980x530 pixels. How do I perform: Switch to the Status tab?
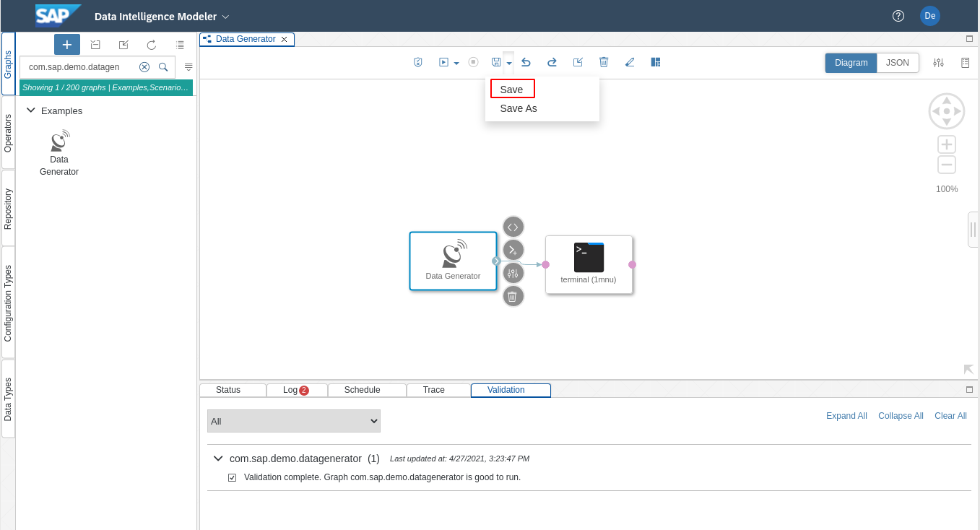click(233, 390)
